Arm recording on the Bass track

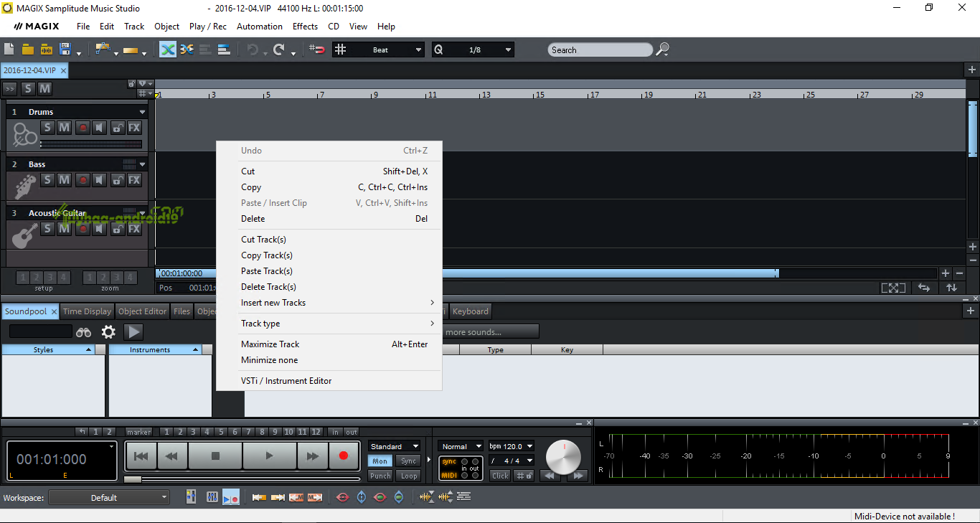(x=83, y=180)
